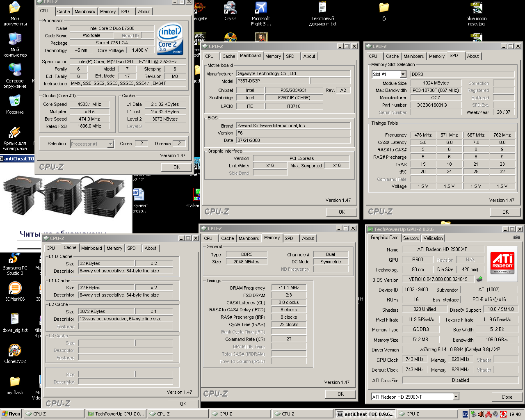
Task: Select the dxva_sig.txt desktop file
Action: click(15, 323)
